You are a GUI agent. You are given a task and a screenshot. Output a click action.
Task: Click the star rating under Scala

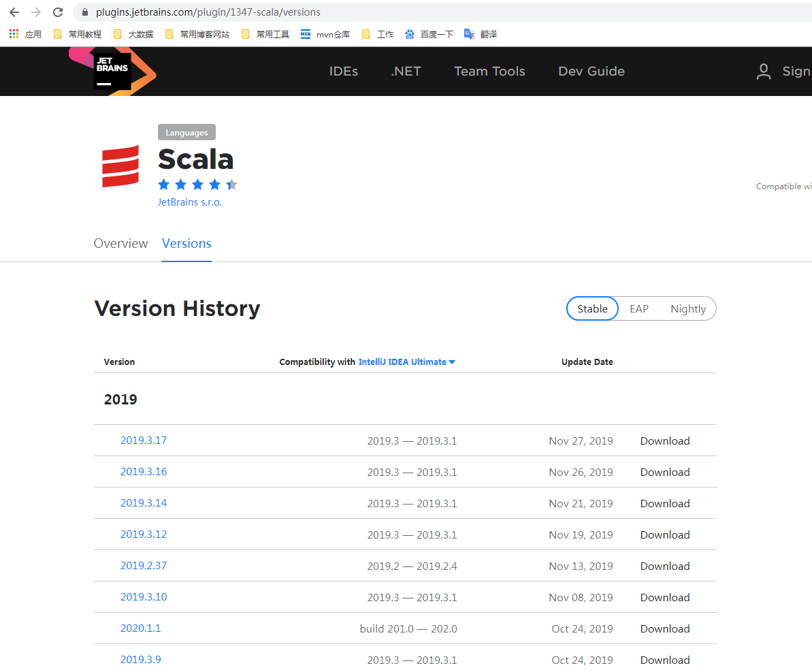tap(197, 185)
